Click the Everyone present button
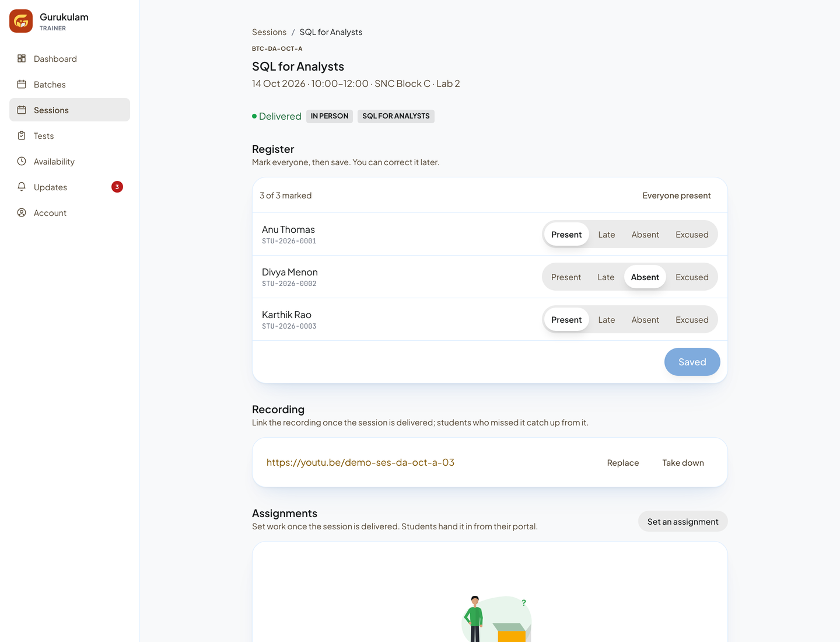 pos(677,195)
